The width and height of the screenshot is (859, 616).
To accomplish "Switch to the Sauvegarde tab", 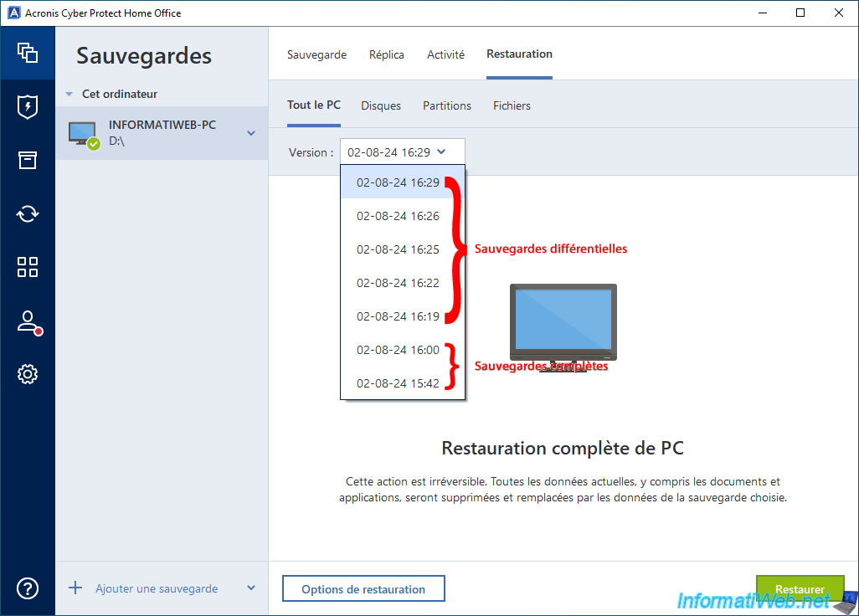I will pyautogui.click(x=316, y=54).
